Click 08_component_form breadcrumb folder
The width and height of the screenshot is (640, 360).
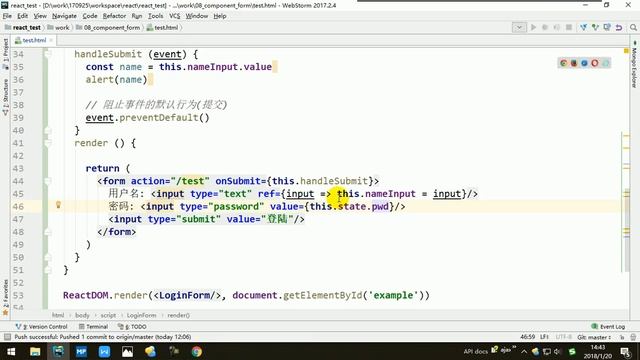tap(108, 27)
